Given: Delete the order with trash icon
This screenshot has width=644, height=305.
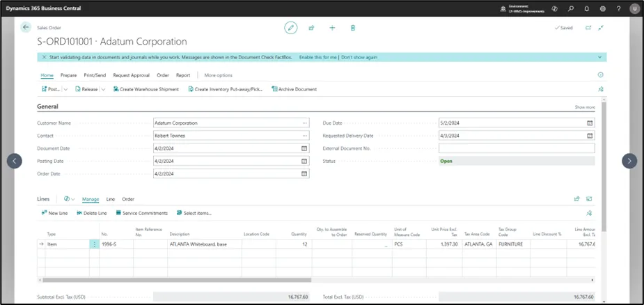Looking at the screenshot, I should [x=353, y=28].
